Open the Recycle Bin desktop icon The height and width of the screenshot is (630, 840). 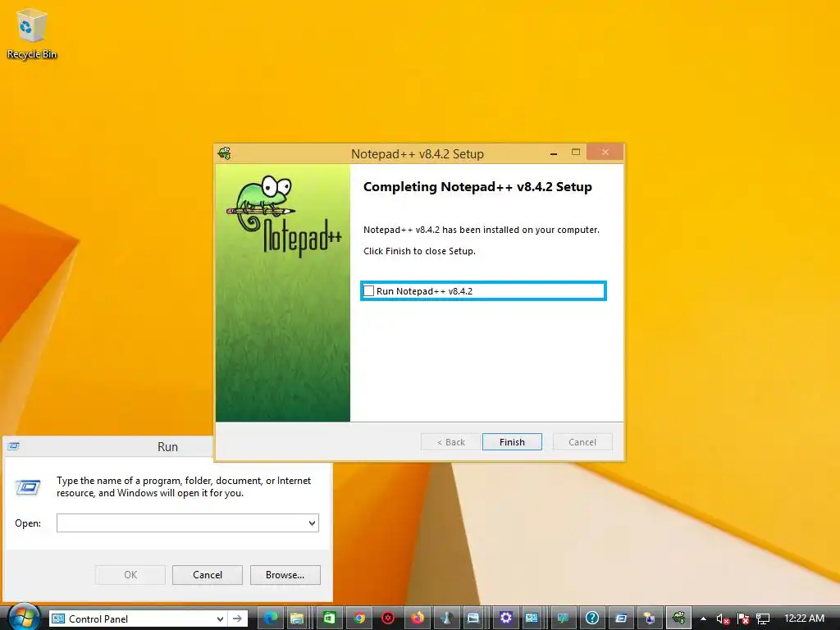32,34
